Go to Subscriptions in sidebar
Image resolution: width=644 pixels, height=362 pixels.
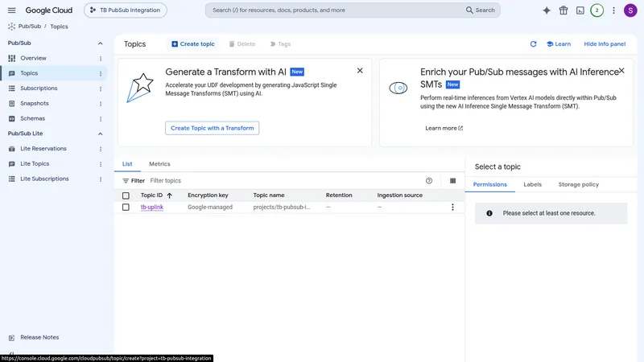(39, 88)
